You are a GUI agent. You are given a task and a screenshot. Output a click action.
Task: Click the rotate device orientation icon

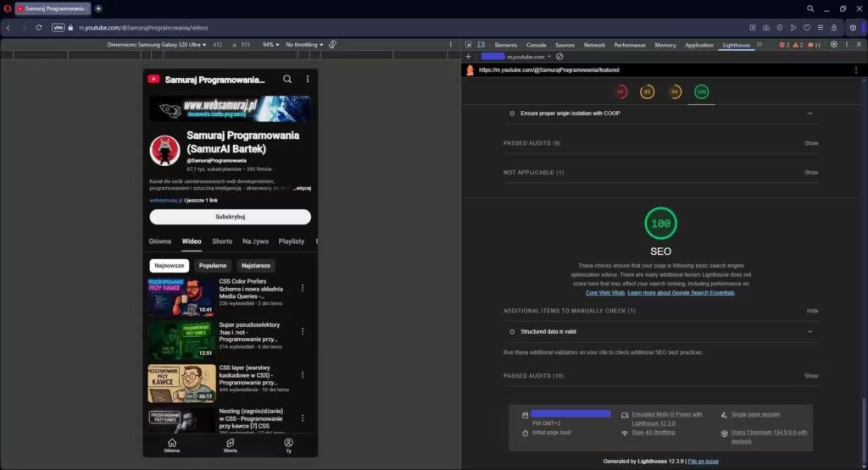(x=332, y=44)
